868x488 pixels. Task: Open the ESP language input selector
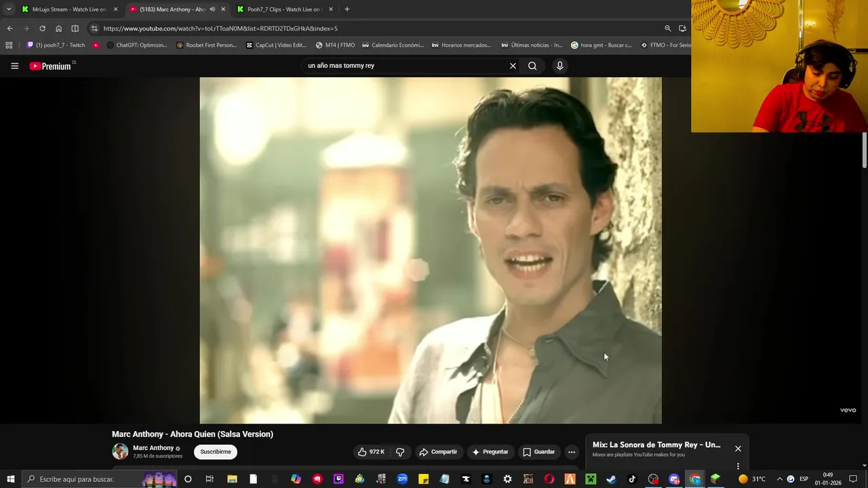pyautogui.click(x=804, y=479)
